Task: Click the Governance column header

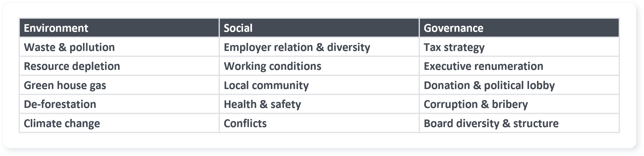Action: (x=519, y=28)
